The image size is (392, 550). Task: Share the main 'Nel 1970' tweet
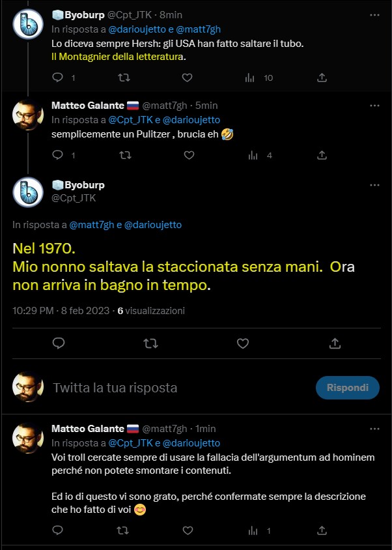click(x=335, y=343)
